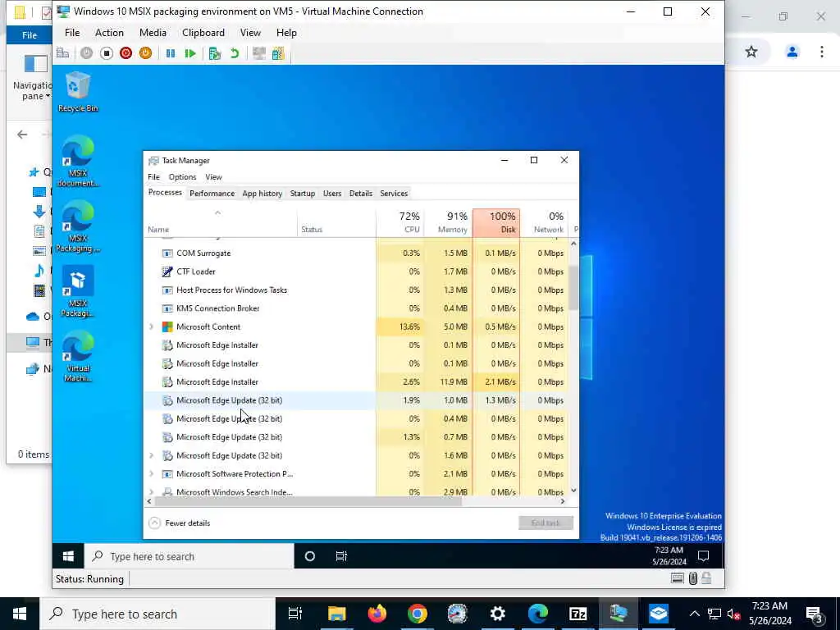Open Chrome from host taskbar
The image size is (840, 630).
[417, 614]
